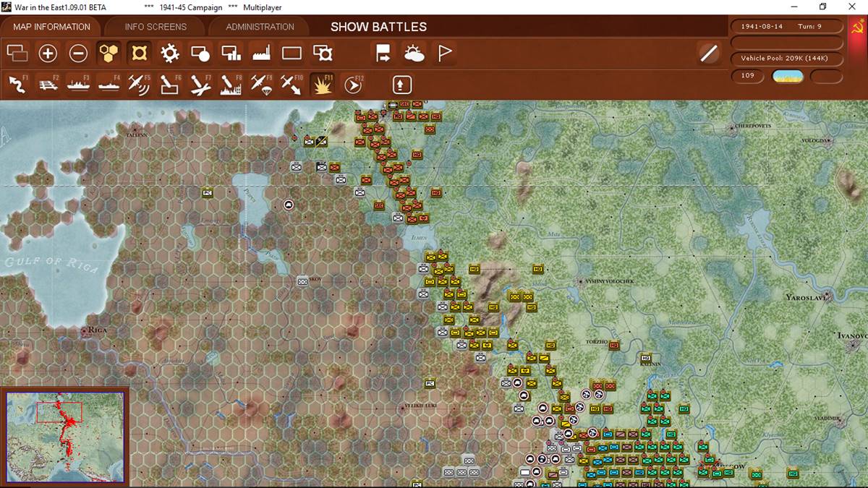868x488 pixels.
Task: Click the Riga city label
Action: click(96, 330)
